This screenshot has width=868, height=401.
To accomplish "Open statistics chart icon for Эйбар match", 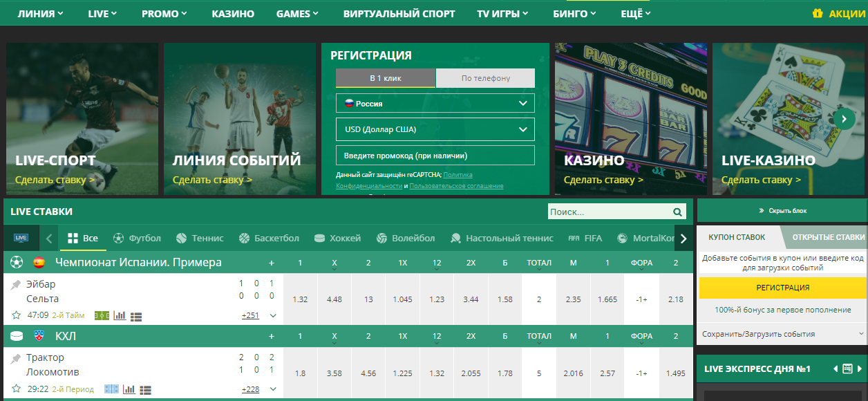I will point(120,315).
